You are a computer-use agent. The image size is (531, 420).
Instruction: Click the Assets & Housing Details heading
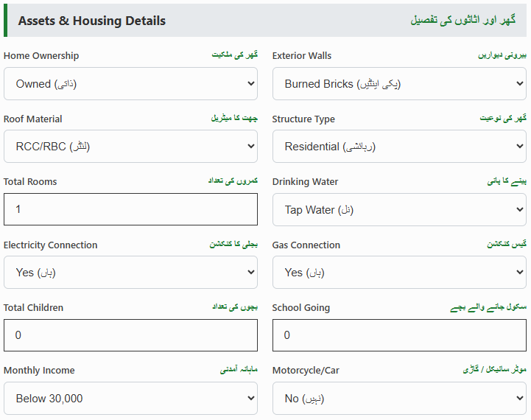[92, 21]
